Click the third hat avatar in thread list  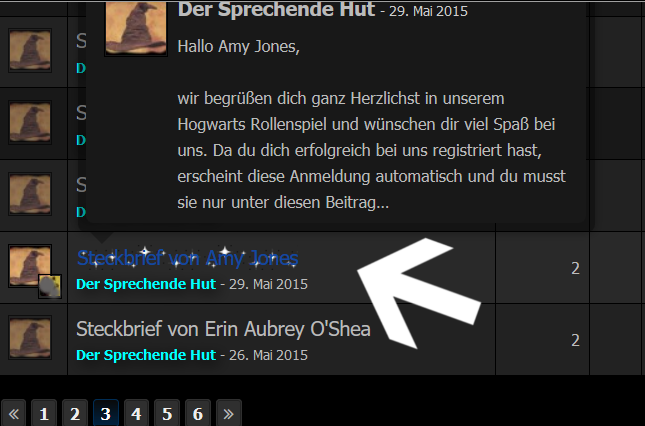[x=30, y=194]
